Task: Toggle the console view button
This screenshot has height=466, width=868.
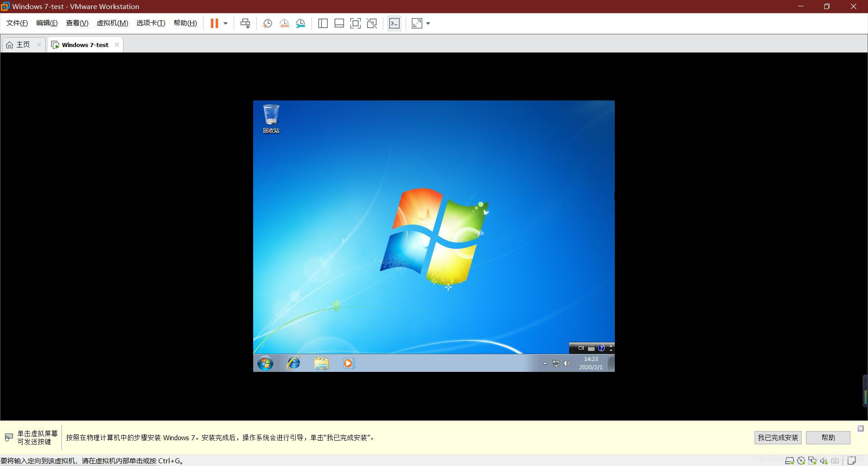Action: tap(394, 24)
